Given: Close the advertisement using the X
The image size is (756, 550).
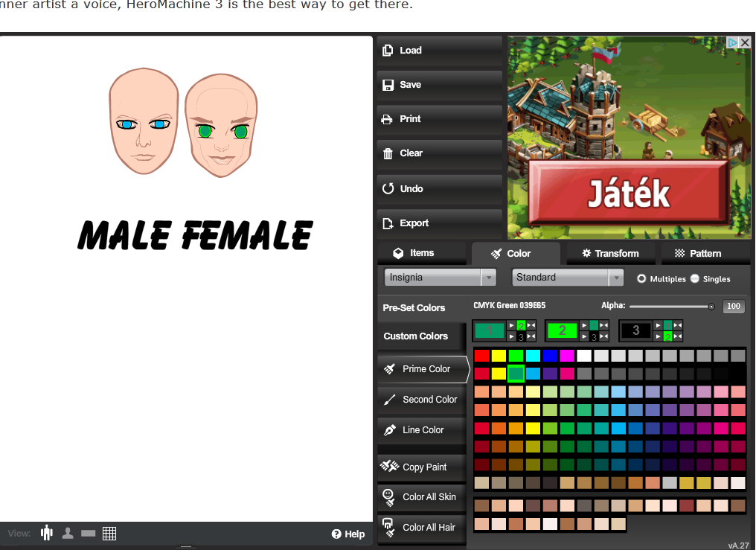Looking at the screenshot, I should [745, 42].
